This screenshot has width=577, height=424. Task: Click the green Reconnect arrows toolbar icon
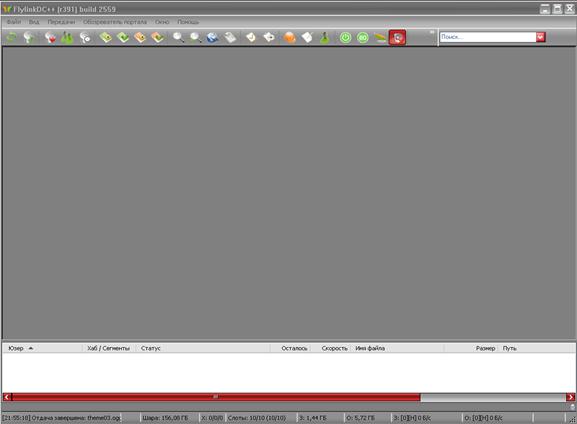click(11, 37)
